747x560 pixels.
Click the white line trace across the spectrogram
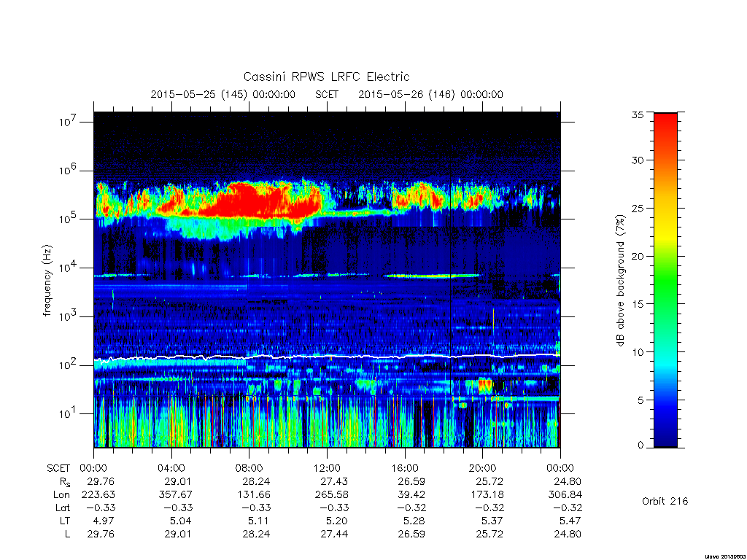(x=327, y=357)
